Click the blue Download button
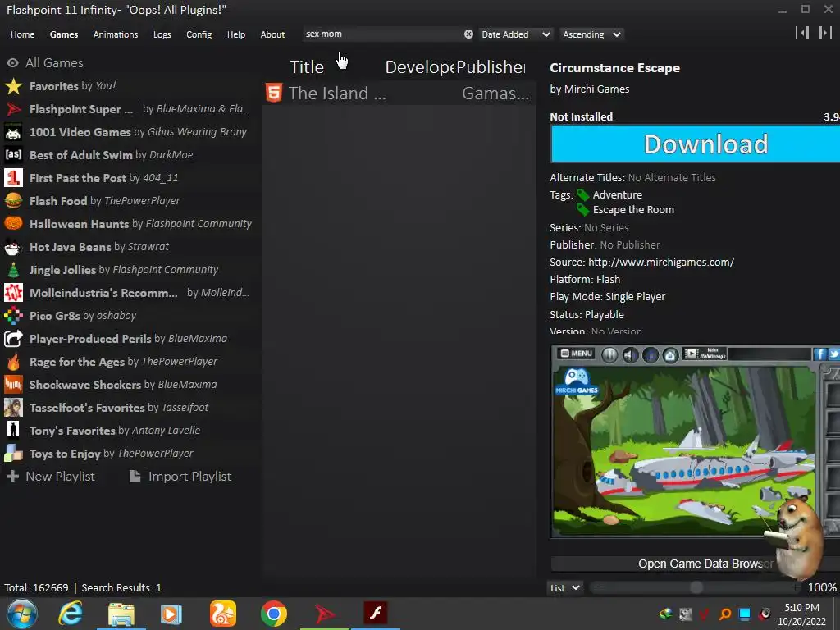The image size is (840, 630). [696, 144]
